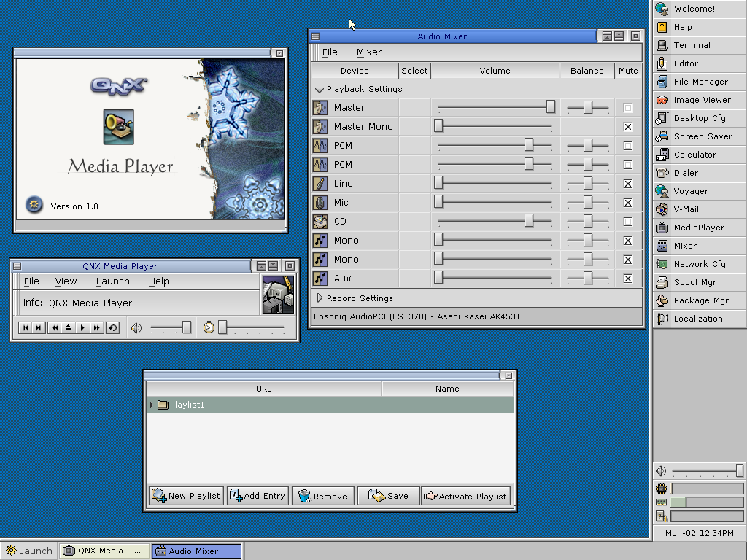Open the Mixer menu
747x560 pixels.
tap(368, 52)
